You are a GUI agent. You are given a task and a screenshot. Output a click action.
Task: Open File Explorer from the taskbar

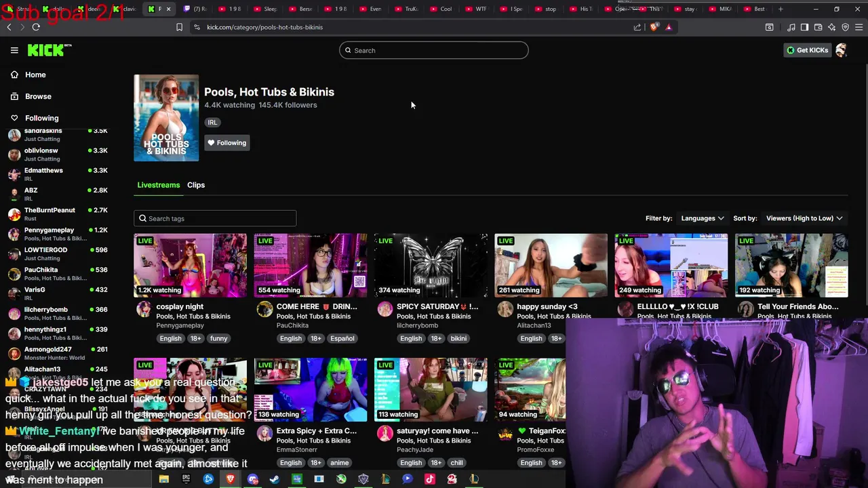163,479
